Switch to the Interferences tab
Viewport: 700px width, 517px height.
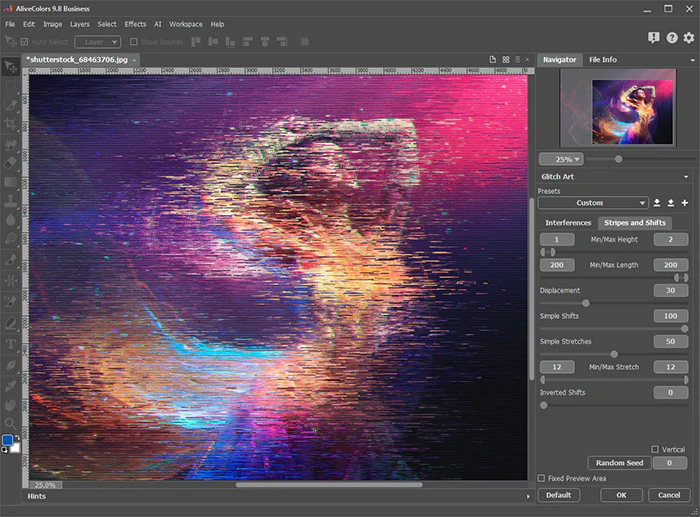tap(567, 223)
